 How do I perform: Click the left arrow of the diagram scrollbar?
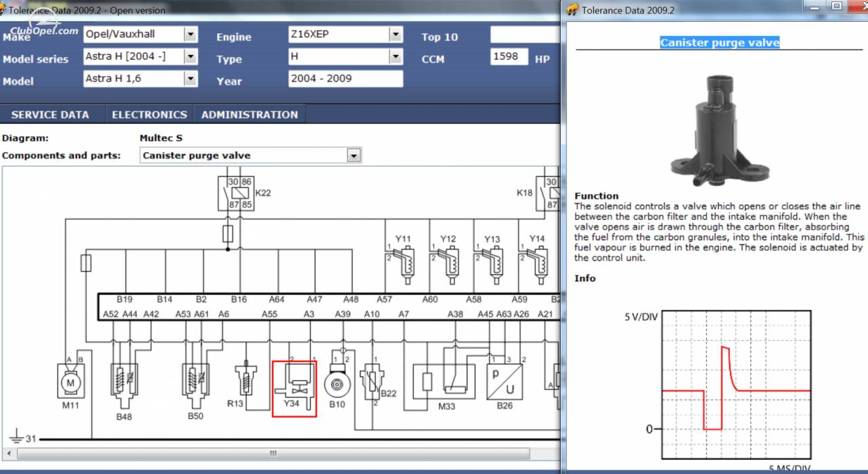tap(9, 453)
